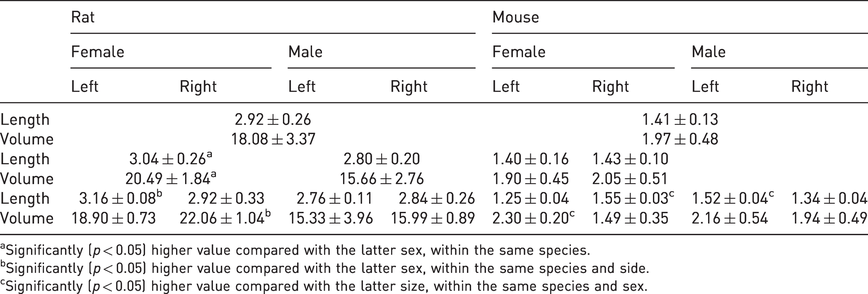Click the last cell, 1.94 ± 0.49
This screenshot has height=294, width=868.
pos(829,218)
